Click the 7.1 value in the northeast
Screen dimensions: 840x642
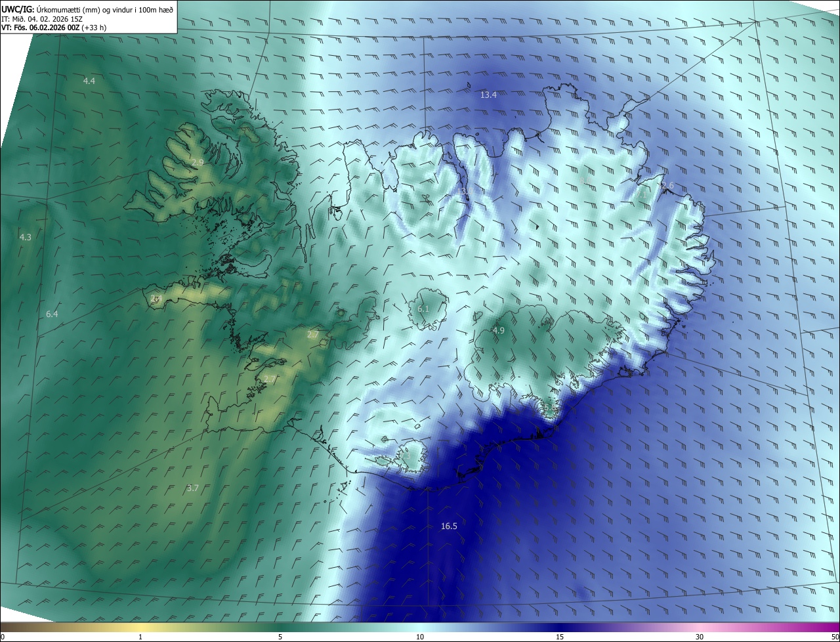point(640,194)
